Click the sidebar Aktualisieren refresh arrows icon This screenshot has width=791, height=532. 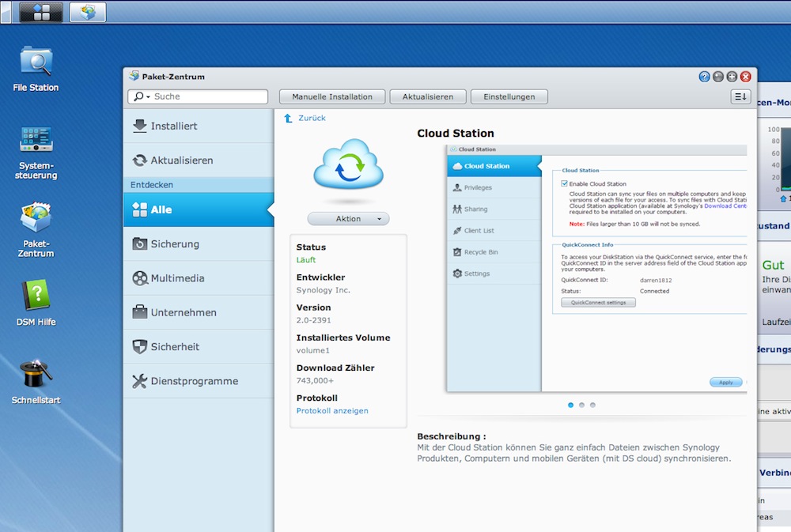[140, 160]
